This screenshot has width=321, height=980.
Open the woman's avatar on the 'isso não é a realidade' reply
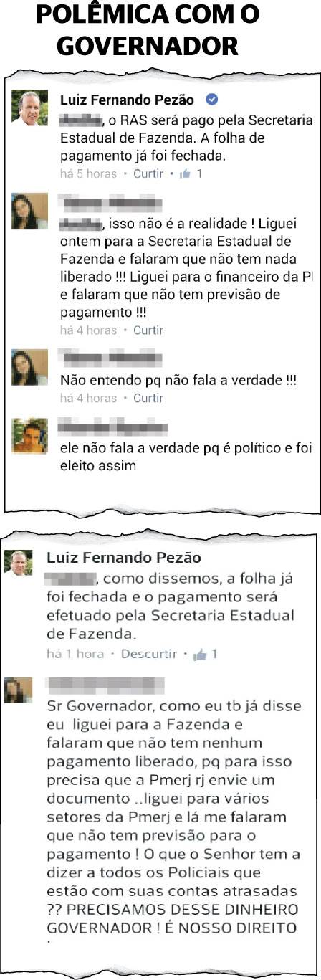tap(30, 211)
